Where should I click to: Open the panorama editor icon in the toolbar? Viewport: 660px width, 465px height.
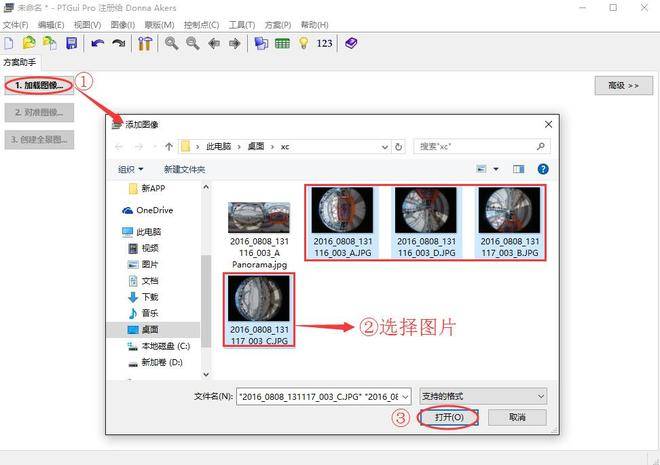(x=261, y=43)
